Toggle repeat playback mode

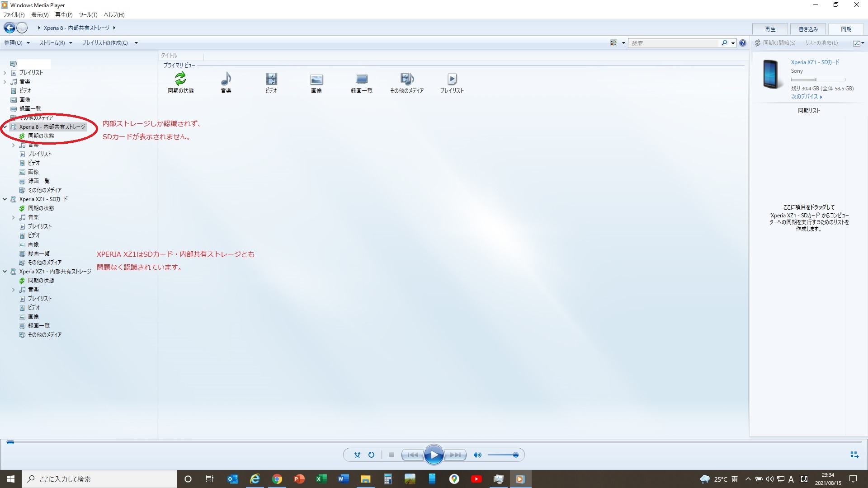pyautogui.click(x=371, y=455)
